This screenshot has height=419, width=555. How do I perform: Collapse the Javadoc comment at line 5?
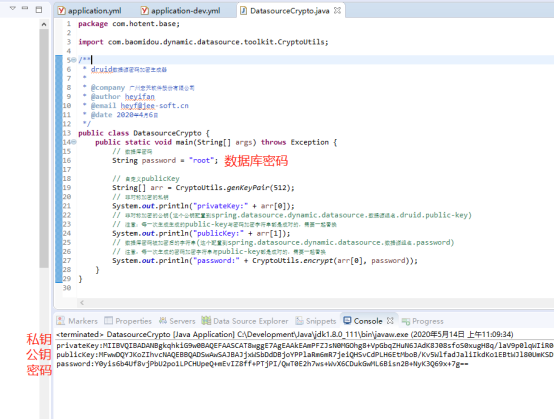pyautogui.click(x=74, y=60)
